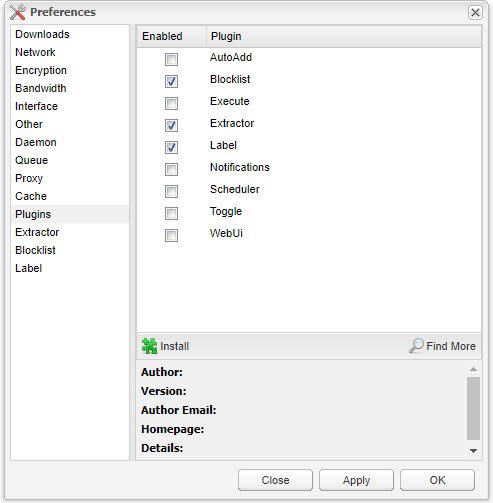Click the Preferences wrench icon in title
Image resolution: width=493 pixels, height=503 pixels.
[17, 12]
